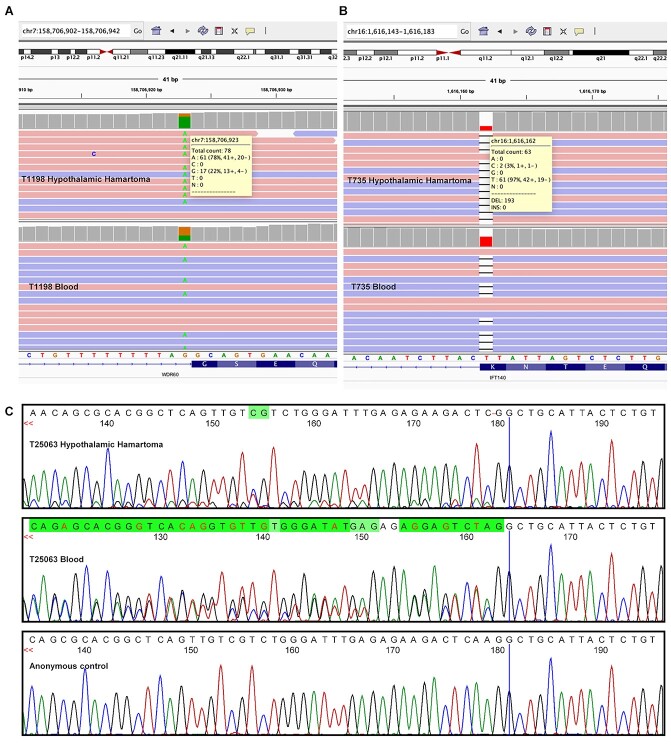The image size is (671, 750).
Task: Click the forward arrow in panel A toolbar
Action: tap(187, 31)
